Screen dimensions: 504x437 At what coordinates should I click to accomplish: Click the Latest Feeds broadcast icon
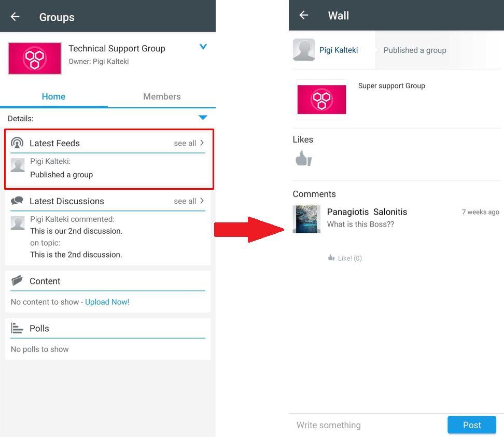coord(17,143)
